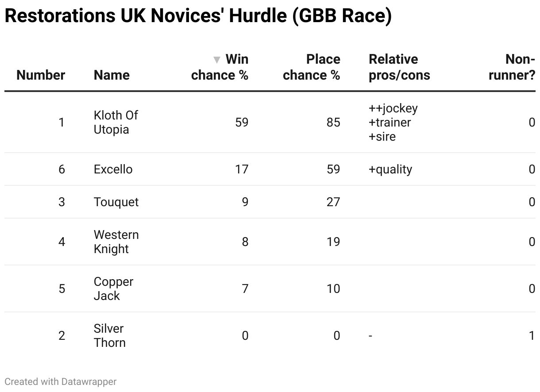Click the Copper Jack name cell
Screen dimensions: 540x392
tap(113, 288)
